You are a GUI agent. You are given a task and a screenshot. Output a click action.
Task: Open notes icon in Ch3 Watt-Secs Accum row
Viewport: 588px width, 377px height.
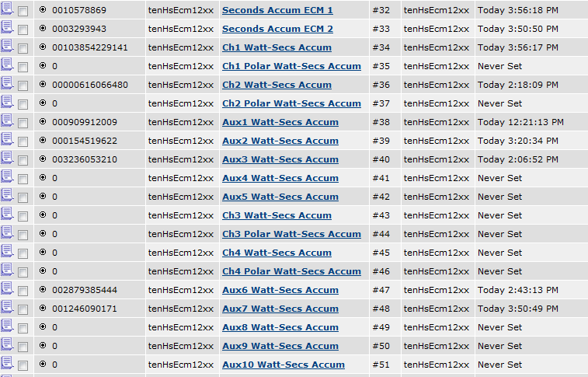[x=7, y=215]
